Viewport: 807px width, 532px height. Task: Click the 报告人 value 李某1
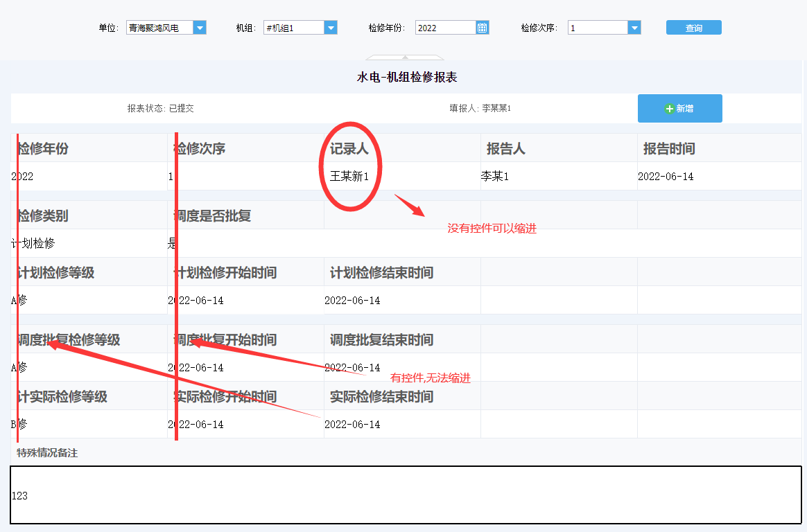(495, 177)
